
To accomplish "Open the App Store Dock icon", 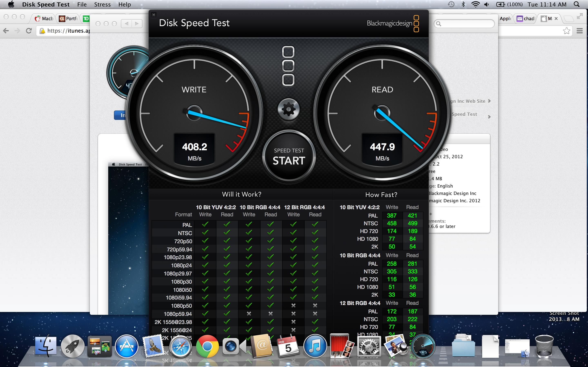I will (x=126, y=346).
